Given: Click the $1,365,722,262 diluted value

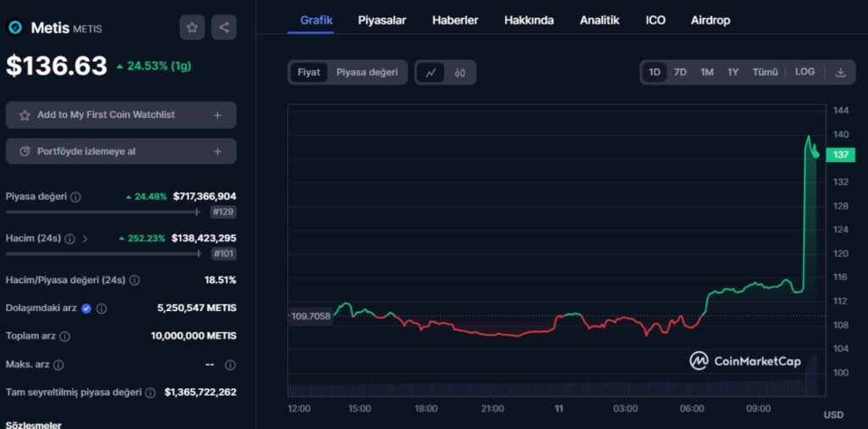Looking at the screenshot, I should tap(200, 393).
